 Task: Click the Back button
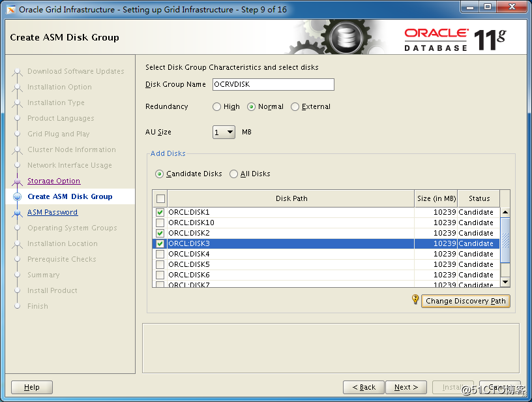364,387
